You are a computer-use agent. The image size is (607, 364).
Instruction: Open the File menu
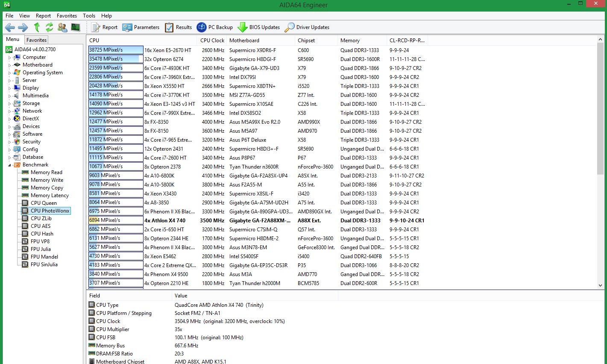point(9,15)
